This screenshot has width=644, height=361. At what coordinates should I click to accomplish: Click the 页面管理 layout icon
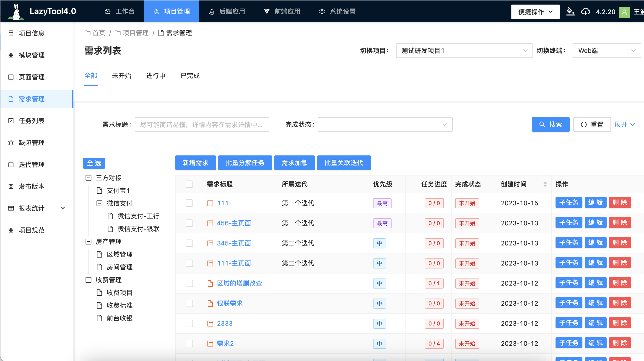11,77
